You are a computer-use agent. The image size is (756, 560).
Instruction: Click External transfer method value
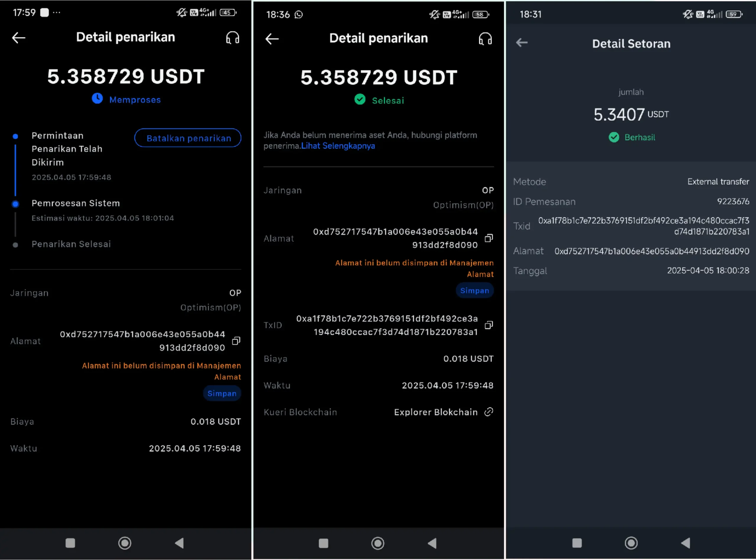718,182
